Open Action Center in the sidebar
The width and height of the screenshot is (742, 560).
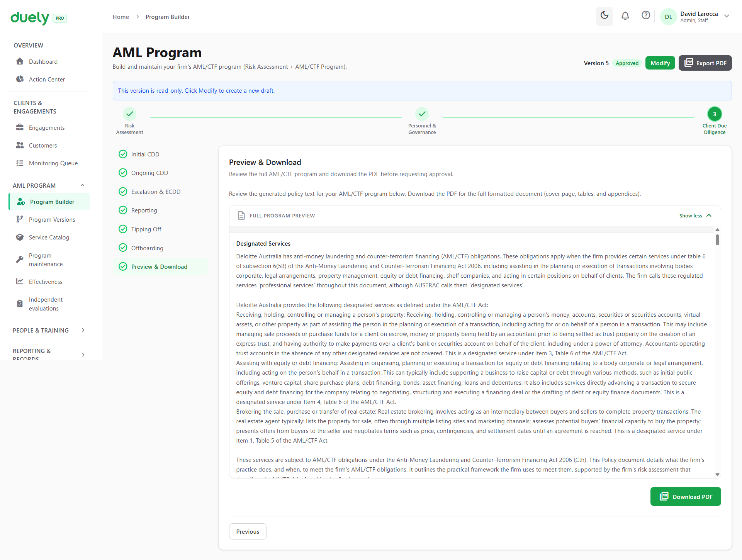click(49, 79)
